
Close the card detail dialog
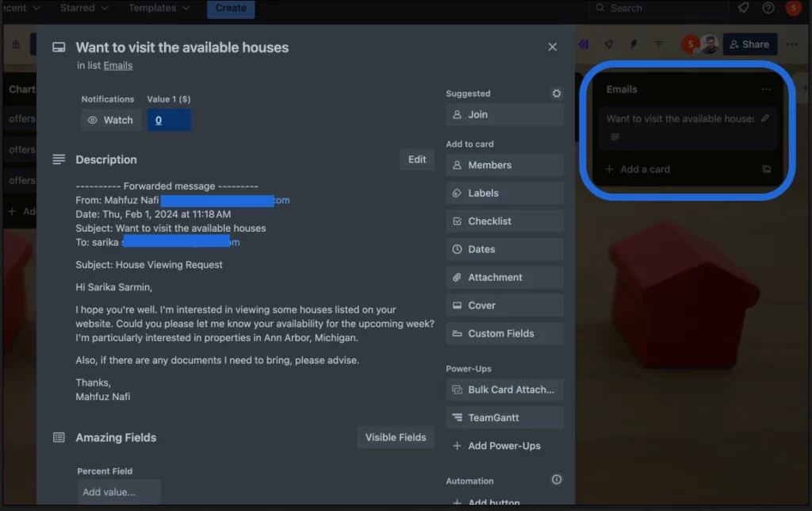pyautogui.click(x=553, y=47)
